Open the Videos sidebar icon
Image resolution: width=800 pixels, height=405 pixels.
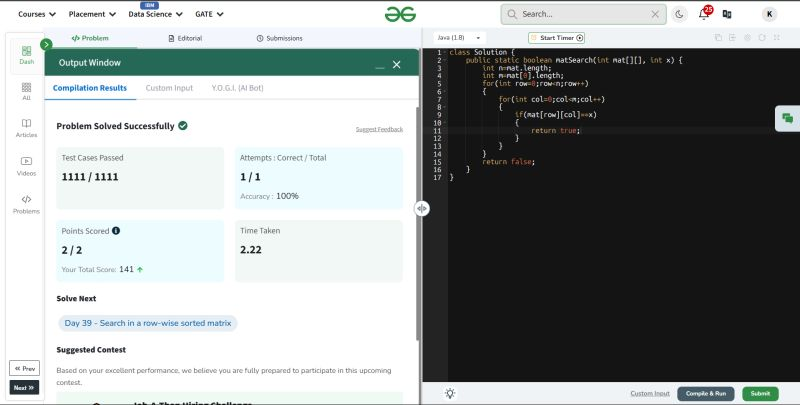tap(27, 167)
